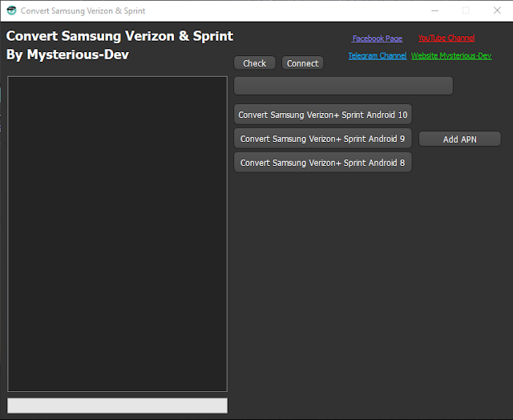The height and width of the screenshot is (420, 513).
Task: Visit the YouTube Channel link
Action: [x=446, y=38]
